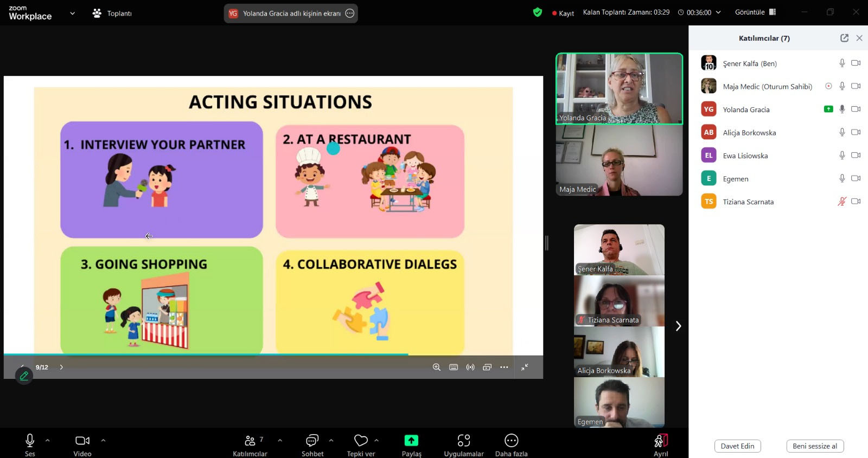
Task: Click the green annotation pencil icon
Action: coord(24,376)
